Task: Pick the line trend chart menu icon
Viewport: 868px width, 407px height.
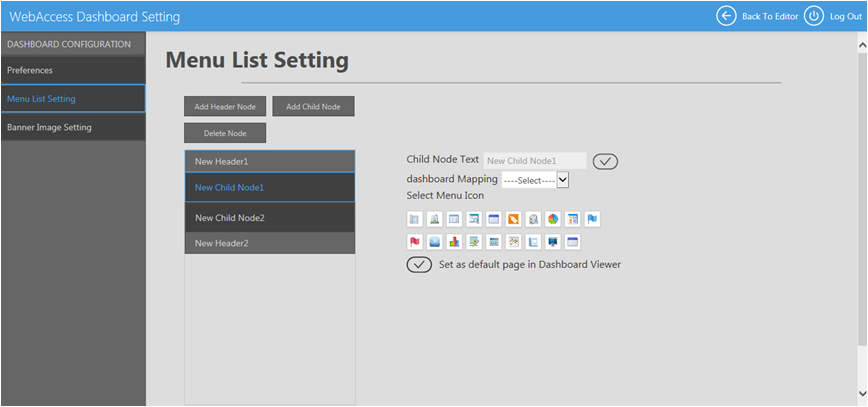Action: [513, 241]
